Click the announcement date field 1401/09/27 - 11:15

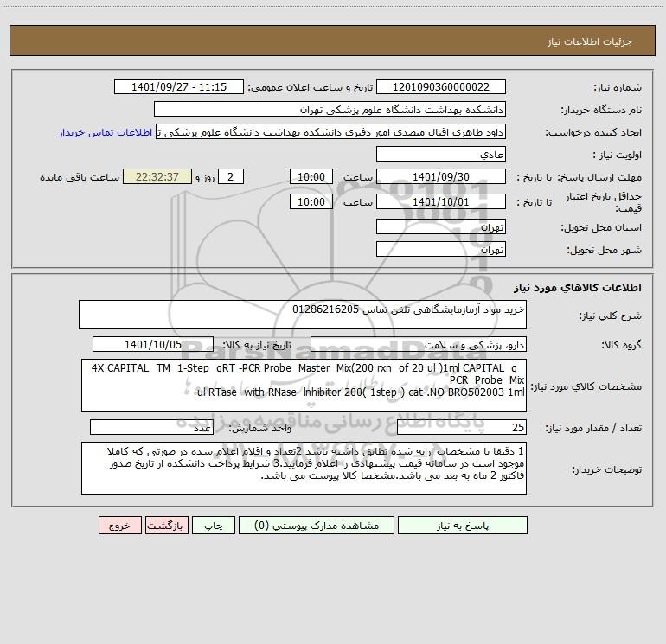[x=179, y=86]
